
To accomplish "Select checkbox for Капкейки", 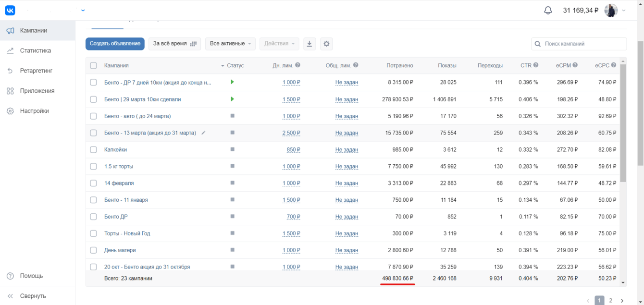I will (x=93, y=149).
